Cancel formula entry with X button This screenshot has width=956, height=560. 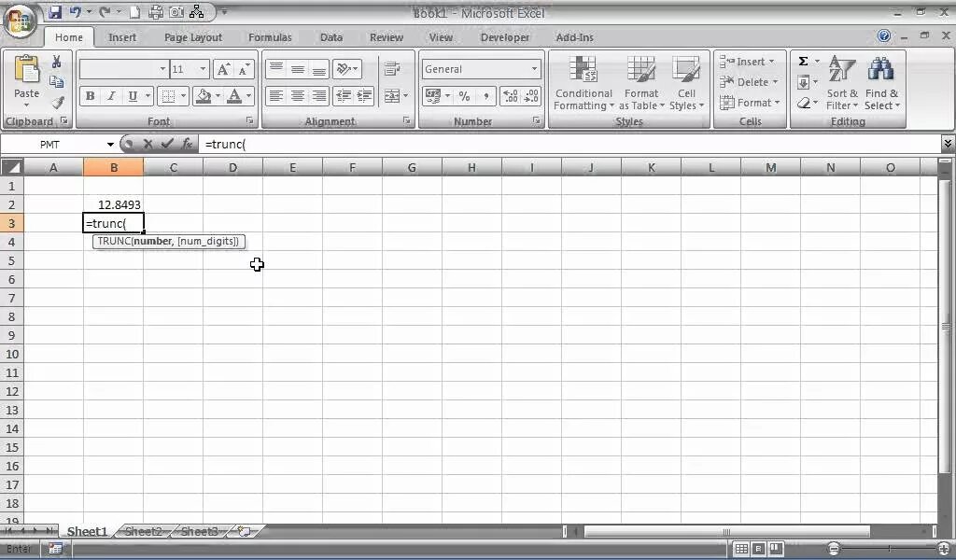tap(148, 144)
